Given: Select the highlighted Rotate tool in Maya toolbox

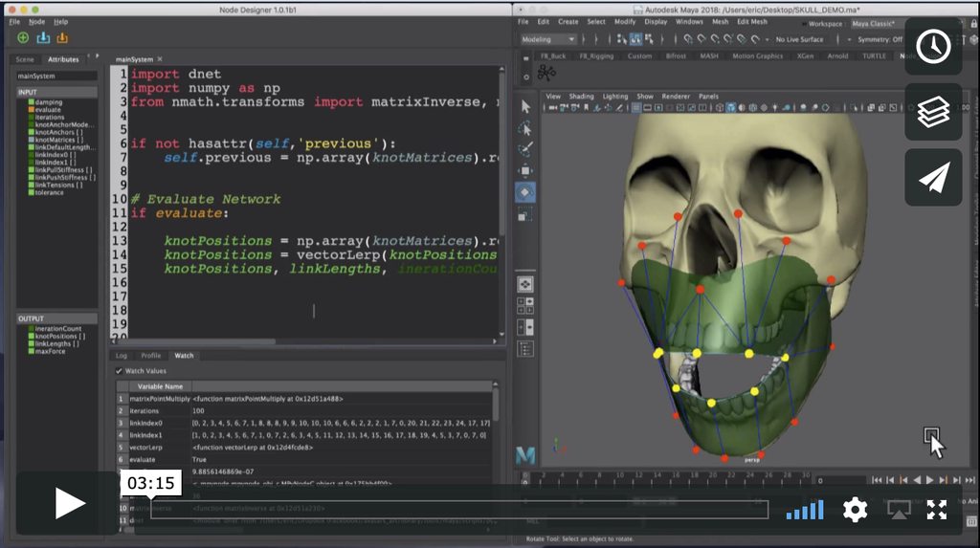Looking at the screenshot, I should 525,192.
